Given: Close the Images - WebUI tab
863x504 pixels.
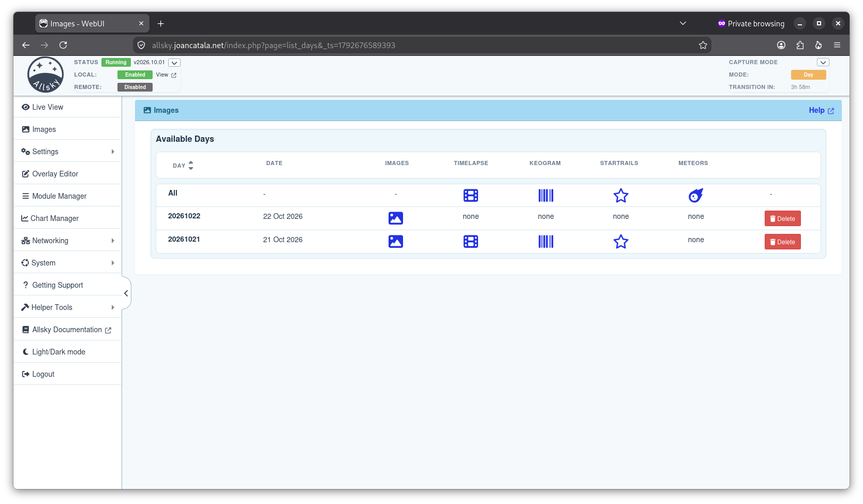Looking at the screenshot, I should pyautogui.click(x=141, y=23).
